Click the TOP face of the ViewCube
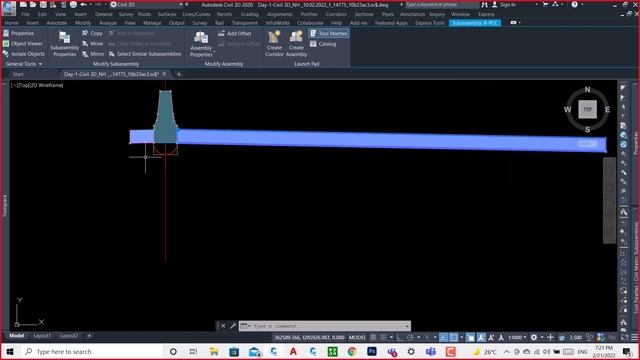 point(587,109)
